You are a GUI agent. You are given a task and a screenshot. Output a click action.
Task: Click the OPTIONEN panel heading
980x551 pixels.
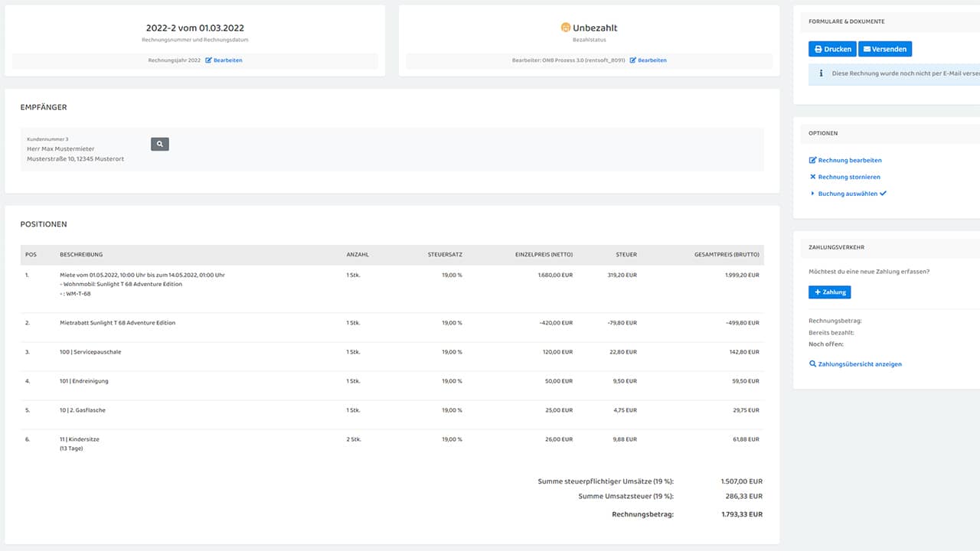point(823,133)
